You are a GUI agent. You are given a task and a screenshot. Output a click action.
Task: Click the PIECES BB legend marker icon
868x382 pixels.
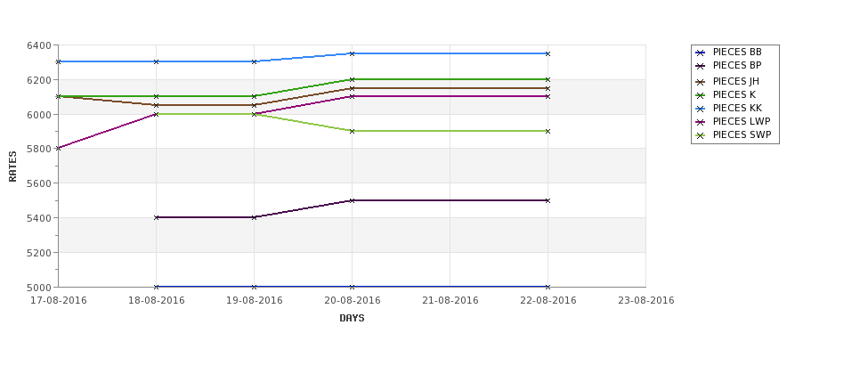tap(701, 53)
